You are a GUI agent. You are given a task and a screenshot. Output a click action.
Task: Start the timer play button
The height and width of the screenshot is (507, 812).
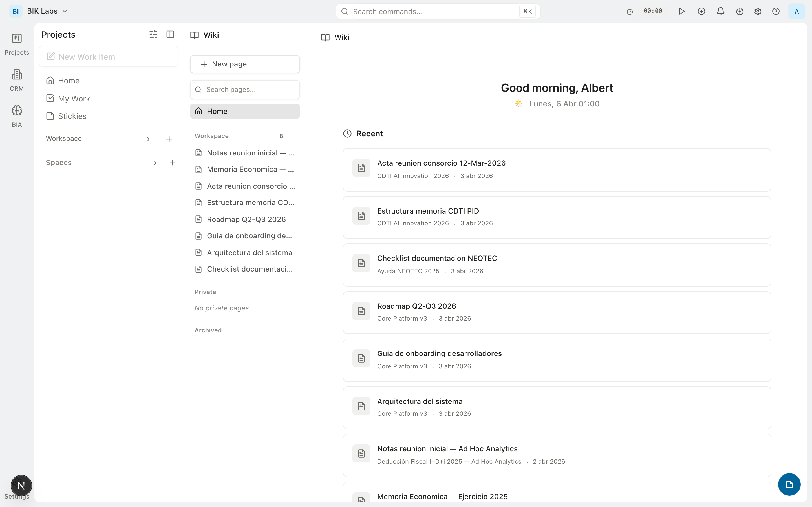681,11
